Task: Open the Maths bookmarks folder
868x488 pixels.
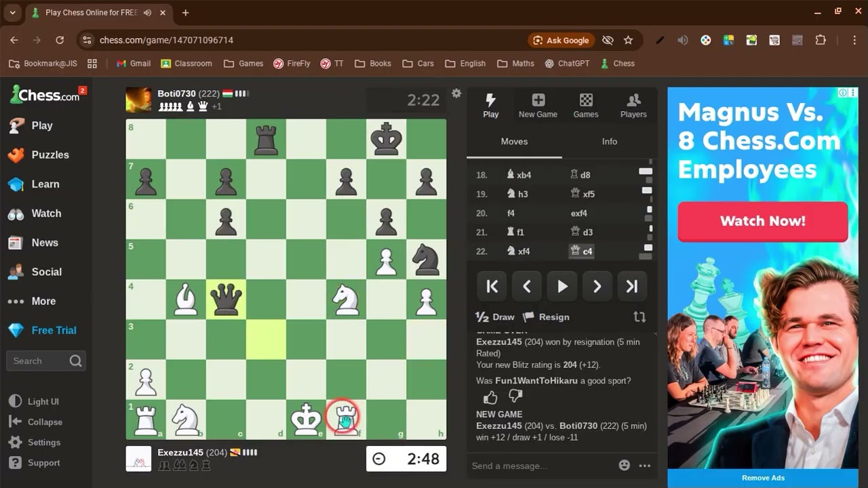Action: click(x=515, y=63)
